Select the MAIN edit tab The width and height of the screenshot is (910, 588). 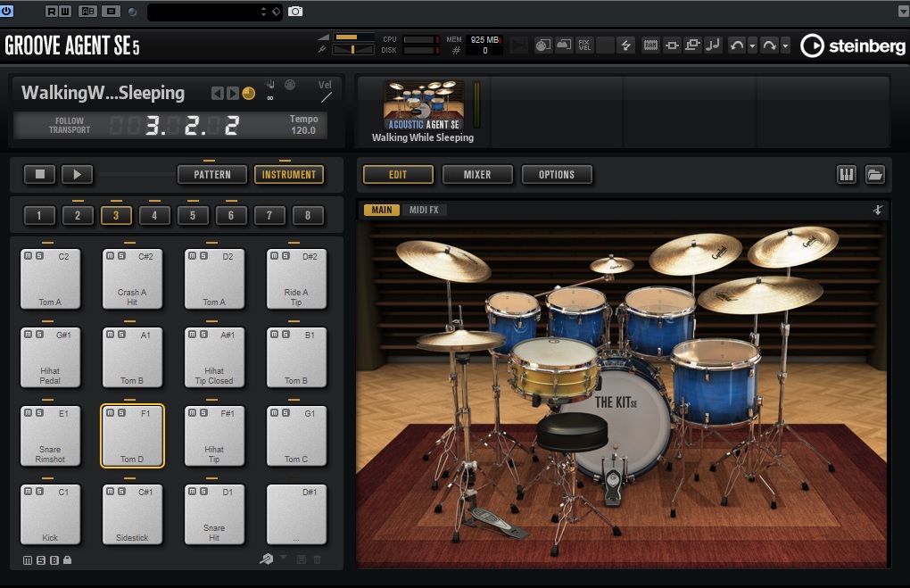pos(382,210)
